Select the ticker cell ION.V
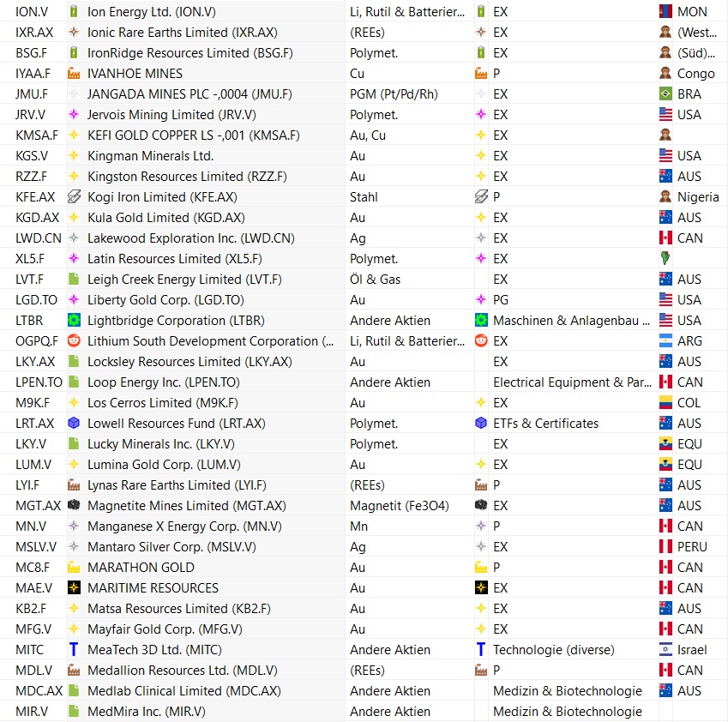Viewport: 728px width, 722px height. pyautogui.click(x=32, y=12)
